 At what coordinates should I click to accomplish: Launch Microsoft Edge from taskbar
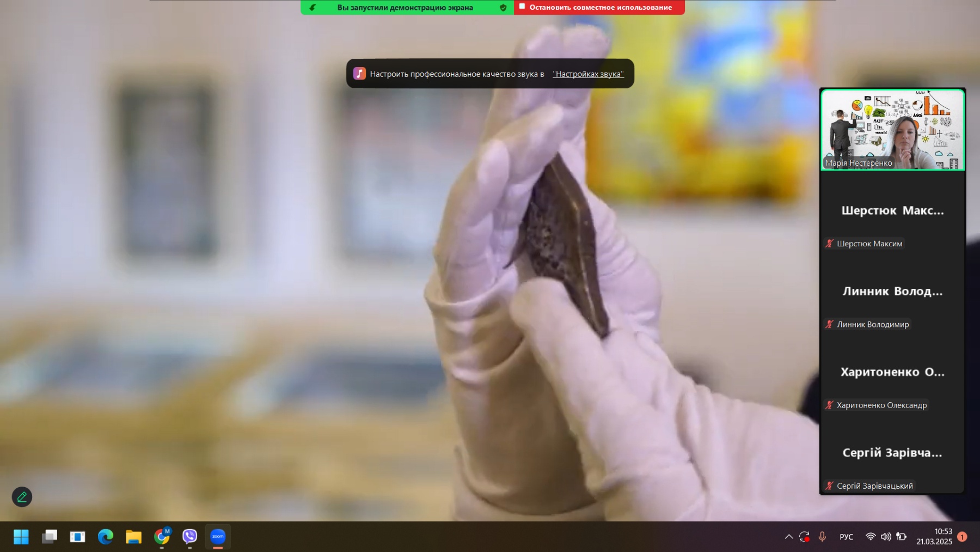[106, 537]
